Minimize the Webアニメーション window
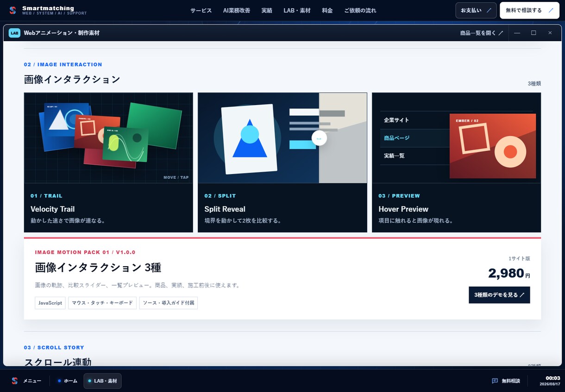565x392 pixels. [517, 33]
